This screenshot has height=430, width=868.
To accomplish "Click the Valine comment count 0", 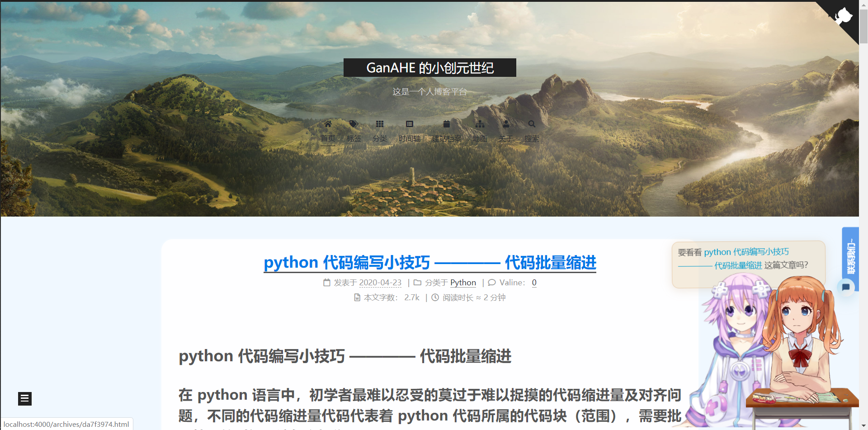I will (534, 283).
